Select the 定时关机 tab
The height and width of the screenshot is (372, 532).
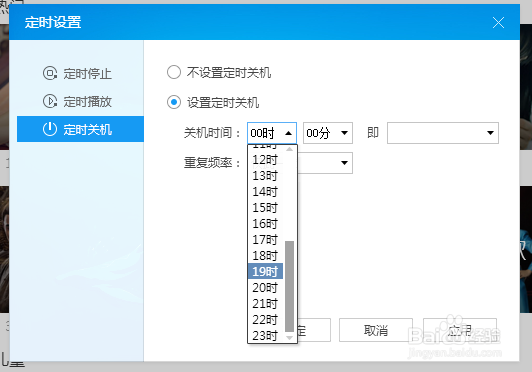click(x=80, y=129)
